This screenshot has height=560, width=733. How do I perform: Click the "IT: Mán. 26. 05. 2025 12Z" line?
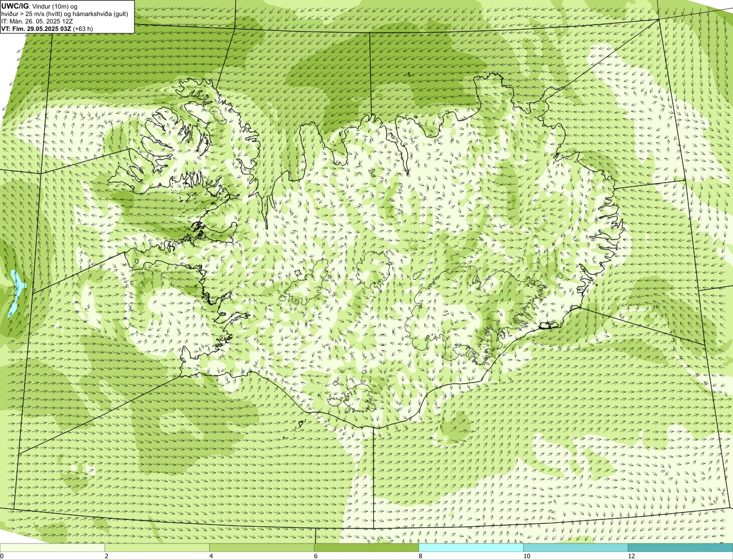(37, 21)
